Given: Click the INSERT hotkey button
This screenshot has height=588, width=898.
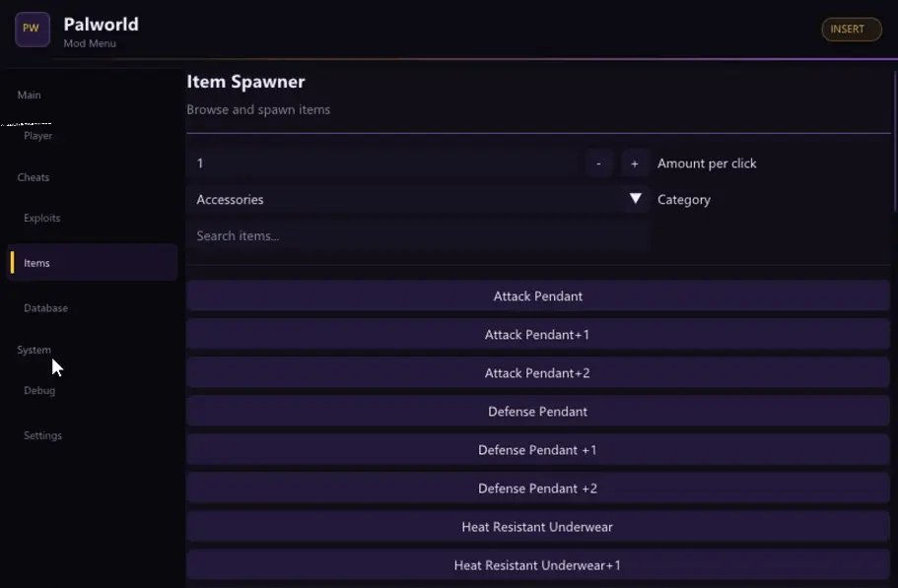Looking at the screenshot, I should point(851,30).
